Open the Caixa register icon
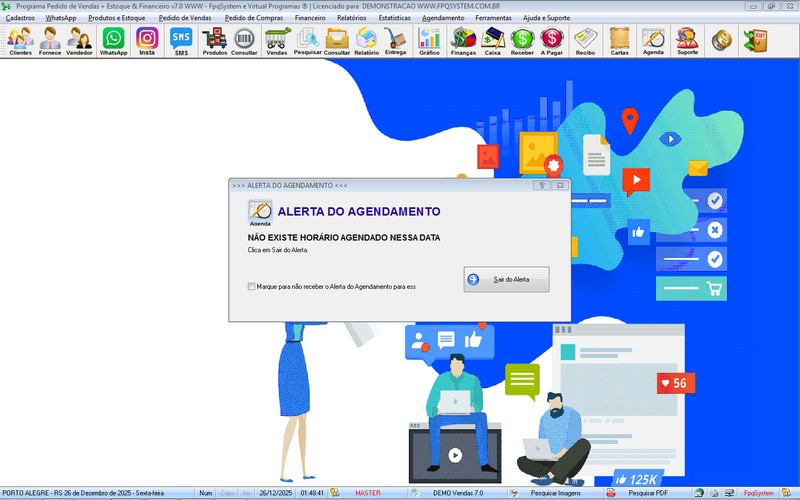 pos(492,41)
